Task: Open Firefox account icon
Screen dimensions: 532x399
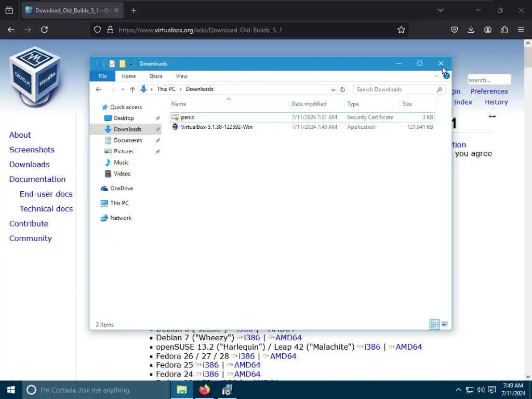Action: tap(487, 30)
